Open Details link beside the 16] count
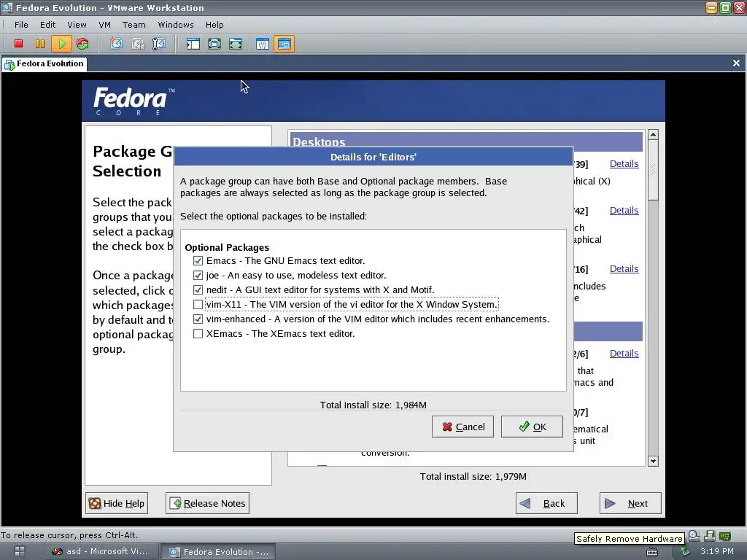 (x=624, y=269)
